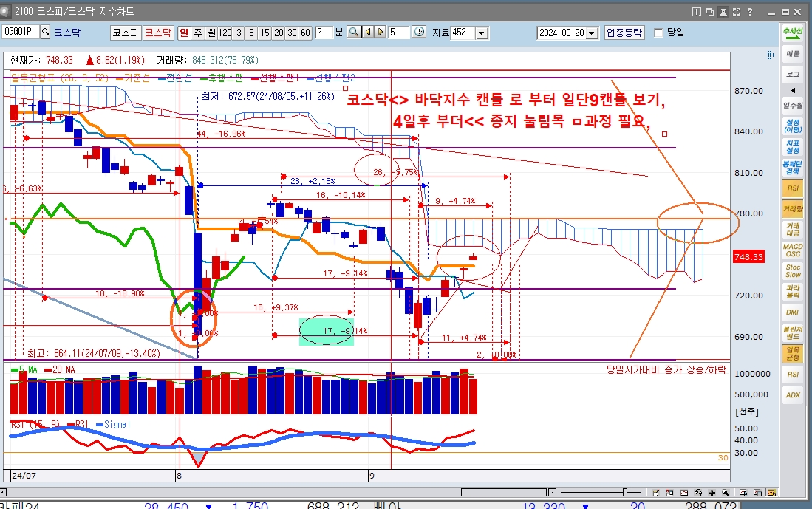Screen dimensions: 812x509
Task: Click the magnifier search icon beside code field
Action: (x=45, y=33)
